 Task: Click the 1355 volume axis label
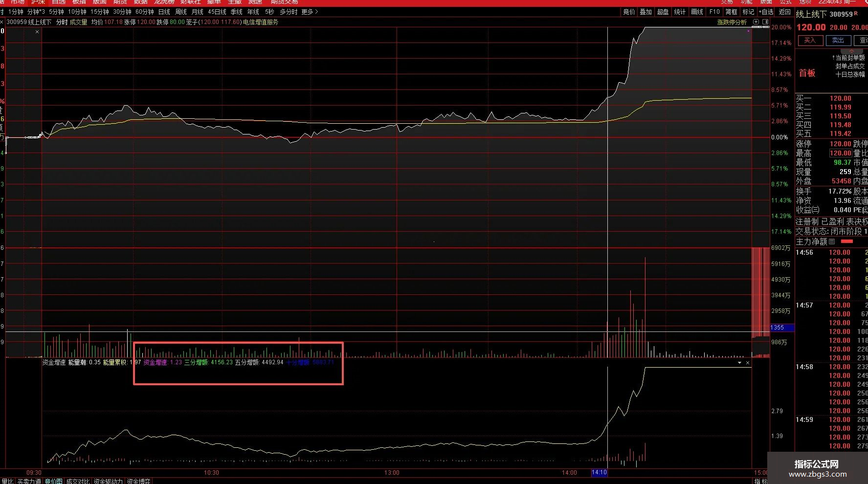click(782, 328)
